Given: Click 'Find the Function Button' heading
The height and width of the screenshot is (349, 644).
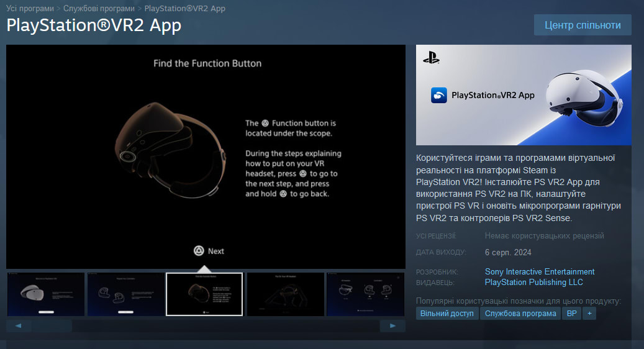Looking at the screenshot, I should point(207,63).
